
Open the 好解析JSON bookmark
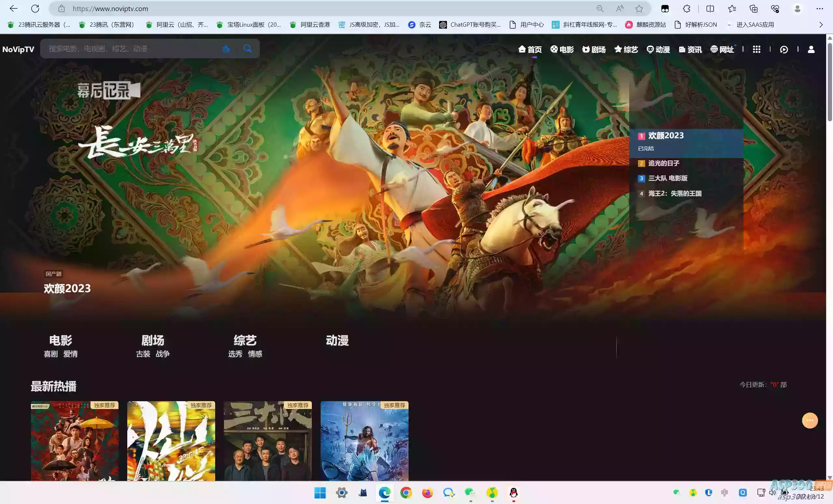[x=695, y=25]
